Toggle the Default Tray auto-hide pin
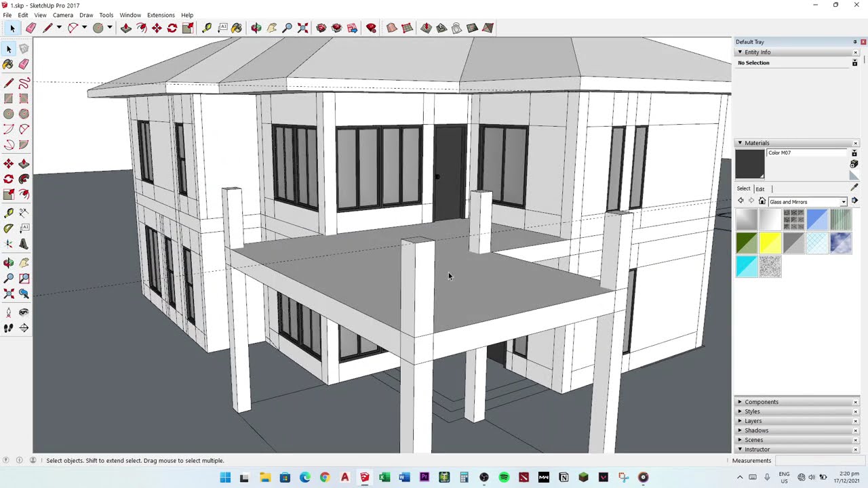Screen dimensions: 868x488 854,42
